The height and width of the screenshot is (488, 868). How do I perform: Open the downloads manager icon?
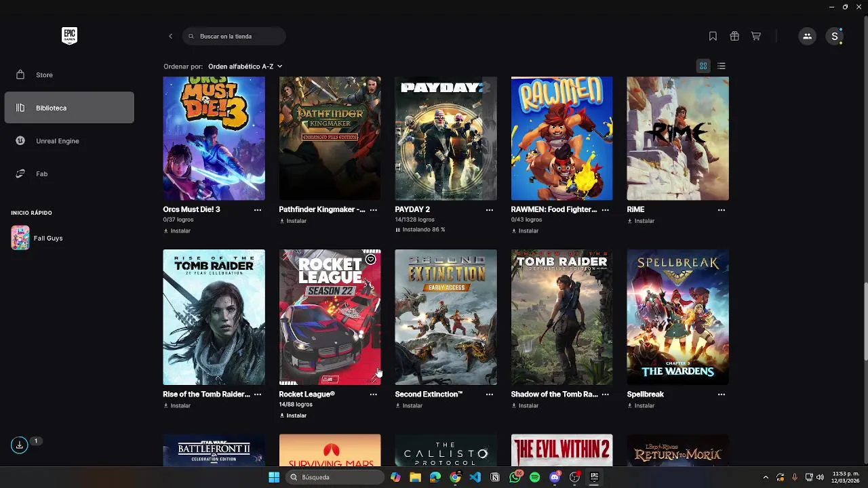(x=19, y=445)
